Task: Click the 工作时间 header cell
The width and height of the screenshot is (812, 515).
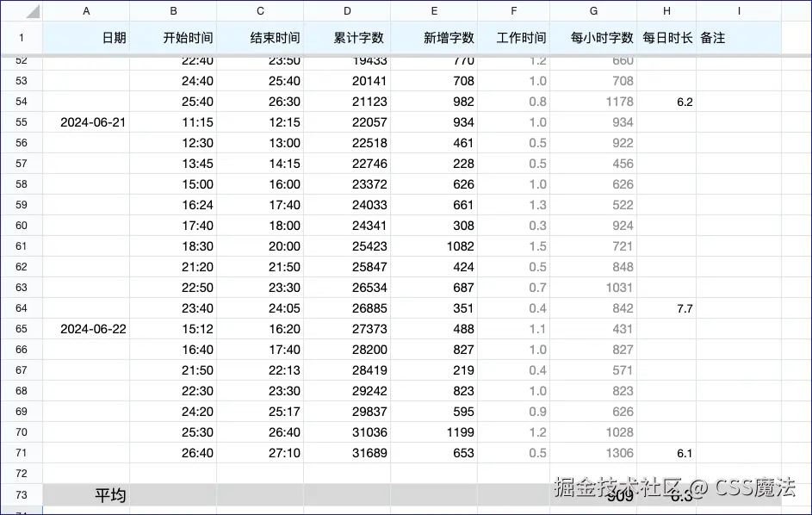Action: [x=514, y=38]
